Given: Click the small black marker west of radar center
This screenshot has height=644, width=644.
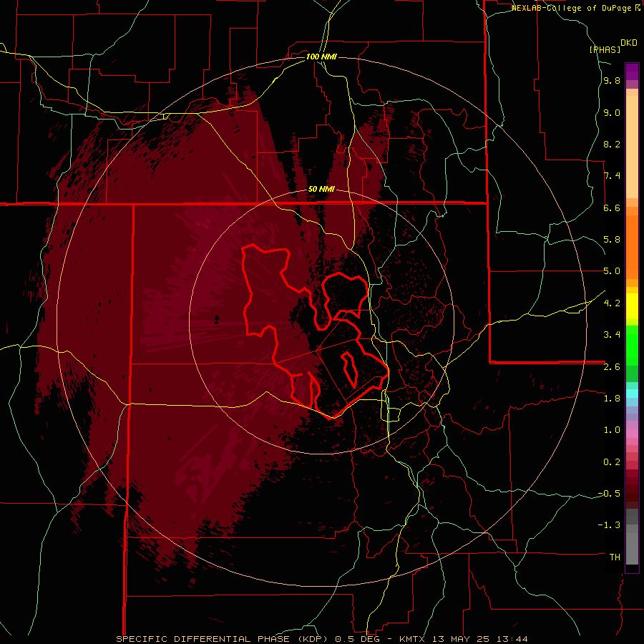Looking at the screenshot, I should (x=217, y=319).
